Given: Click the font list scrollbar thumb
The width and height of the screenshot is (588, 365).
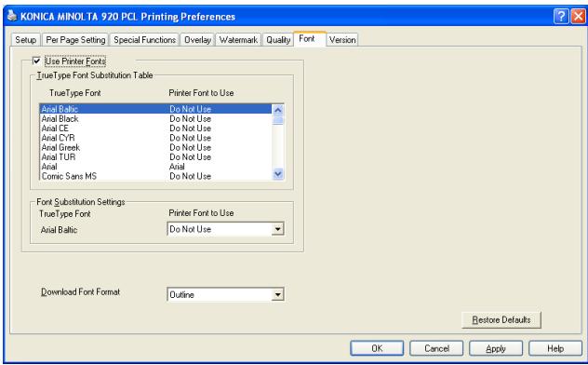Looking at the screenshot, I should pos(278,120).
